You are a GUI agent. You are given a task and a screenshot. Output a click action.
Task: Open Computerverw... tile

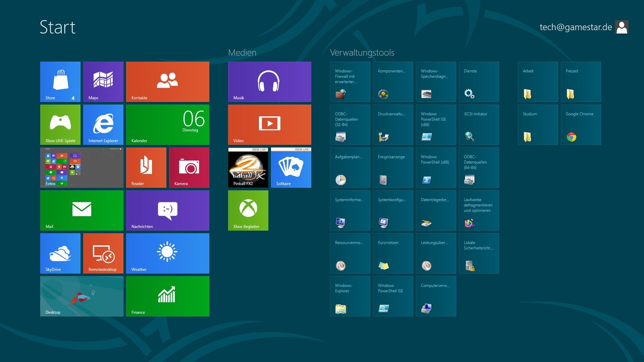(436, 296)
